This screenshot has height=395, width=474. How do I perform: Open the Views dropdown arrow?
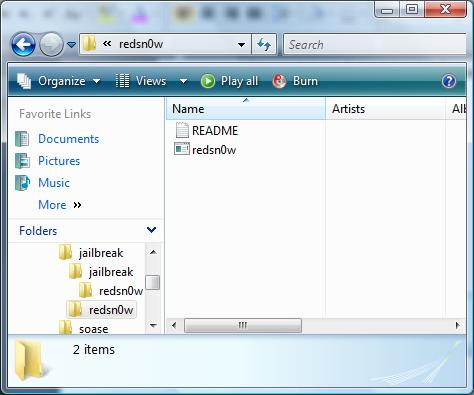coord(183,81)
